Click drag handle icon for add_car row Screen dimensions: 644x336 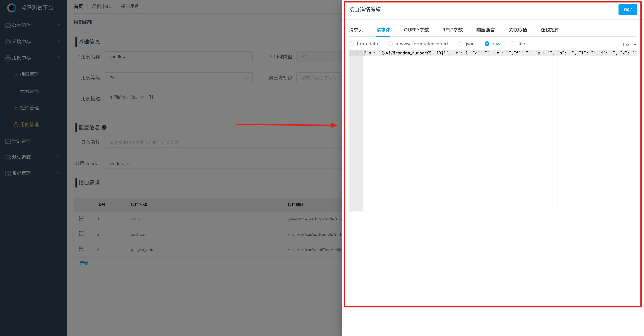point(81,234)
